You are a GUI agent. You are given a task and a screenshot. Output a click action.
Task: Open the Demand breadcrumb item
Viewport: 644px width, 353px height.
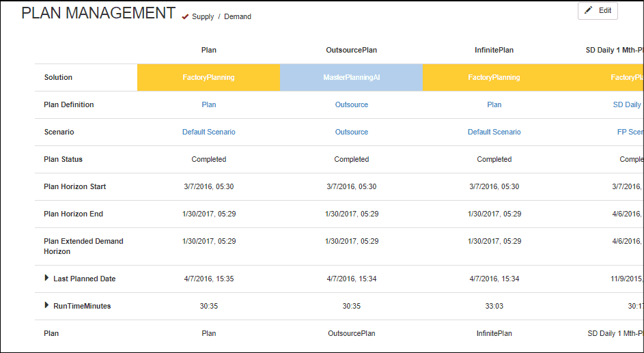pyautogui.click(x=238, y=17)
